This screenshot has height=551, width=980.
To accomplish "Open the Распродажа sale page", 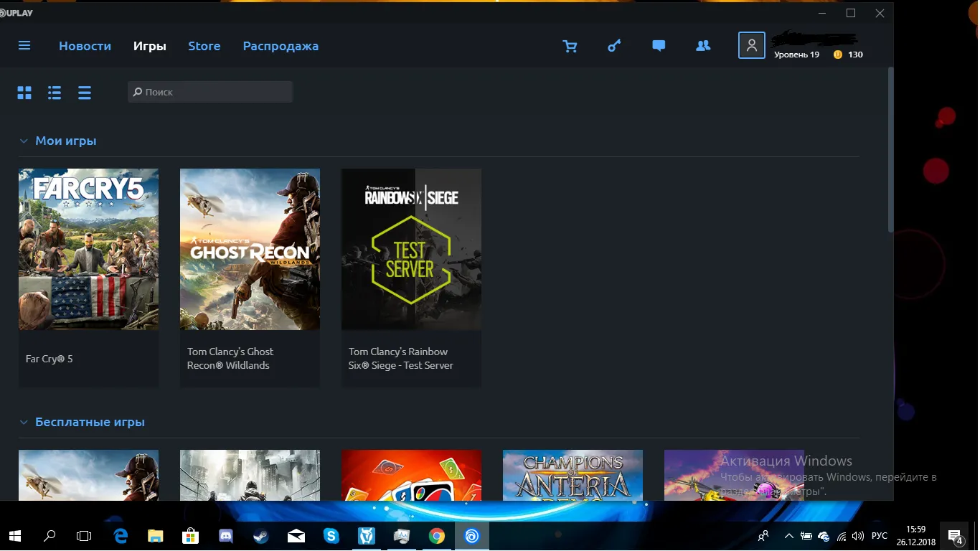I will pyautogui.click(x=281, y=46).
